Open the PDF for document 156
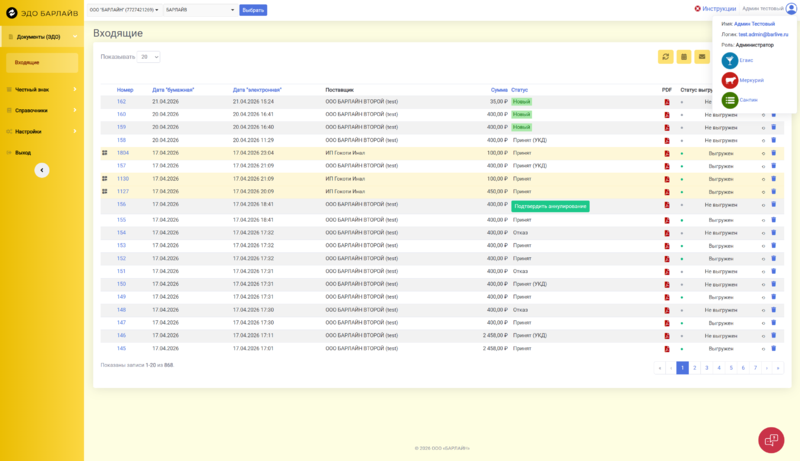 tap(666, 205)
